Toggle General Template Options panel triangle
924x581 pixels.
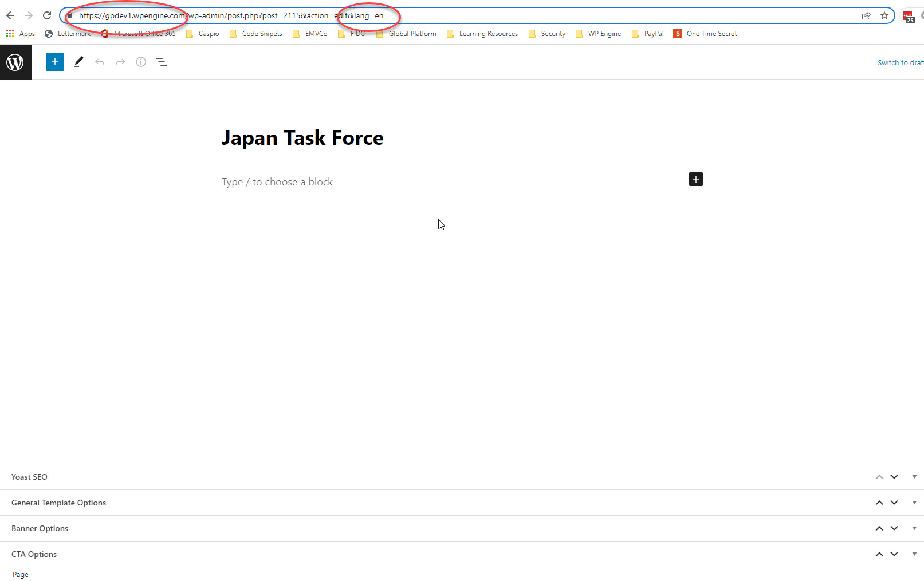click(914, 503)
